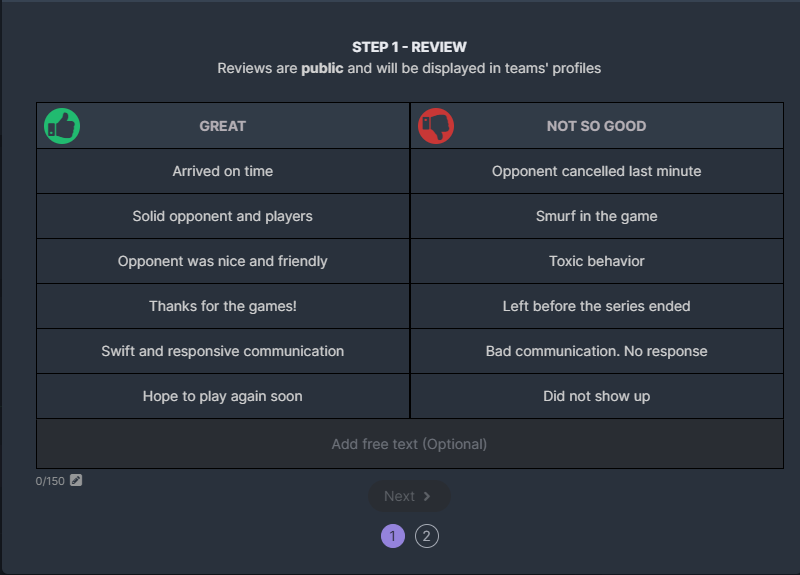Click the Next button's chevron arrow

(427, 496)
